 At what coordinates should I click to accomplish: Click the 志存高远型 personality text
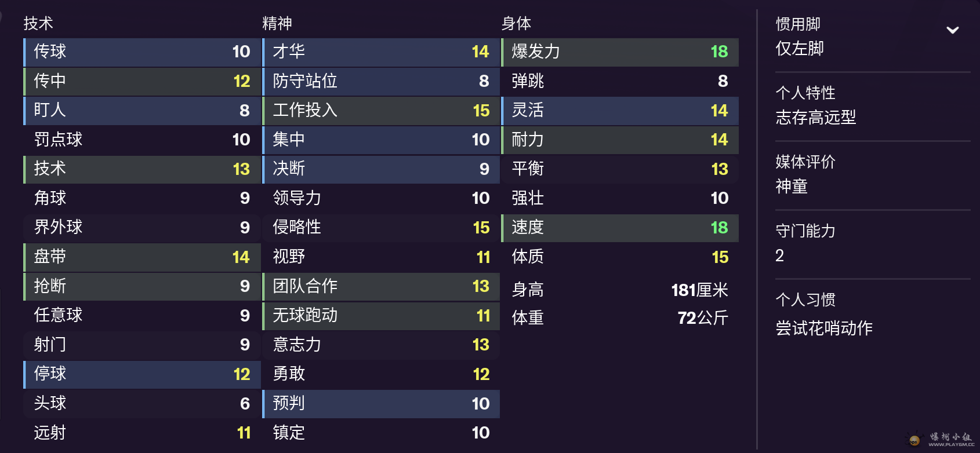816,118
